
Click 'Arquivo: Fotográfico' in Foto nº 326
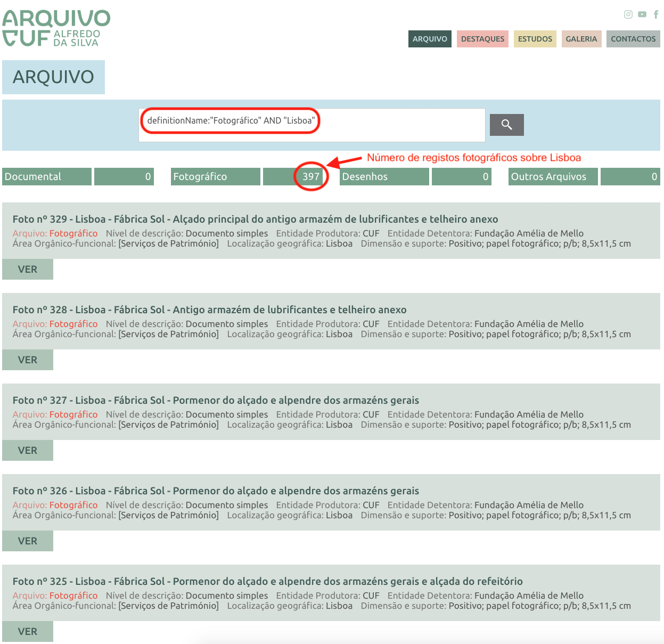55,505
